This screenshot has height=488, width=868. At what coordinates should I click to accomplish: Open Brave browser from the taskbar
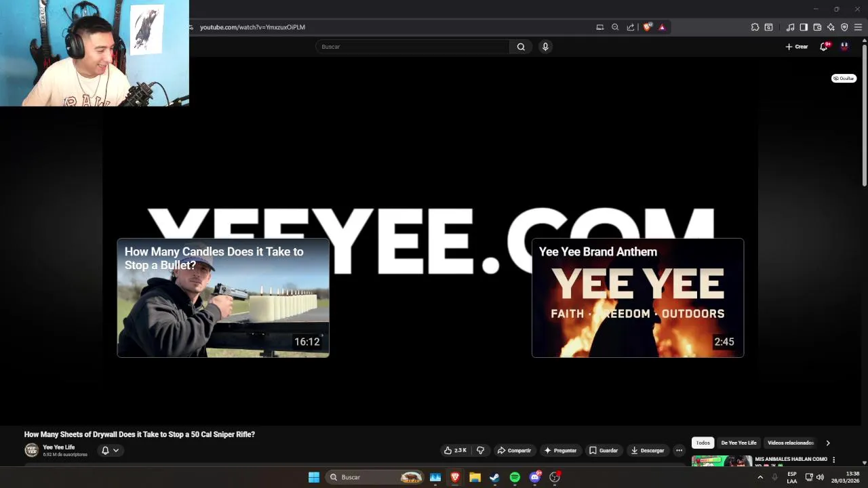(455, 477)
